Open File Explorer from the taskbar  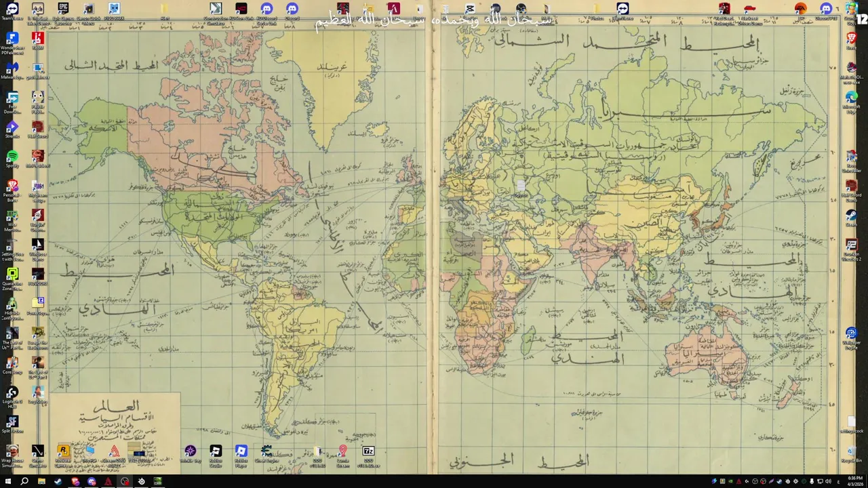pyautogui.click(x=41, y=481)
